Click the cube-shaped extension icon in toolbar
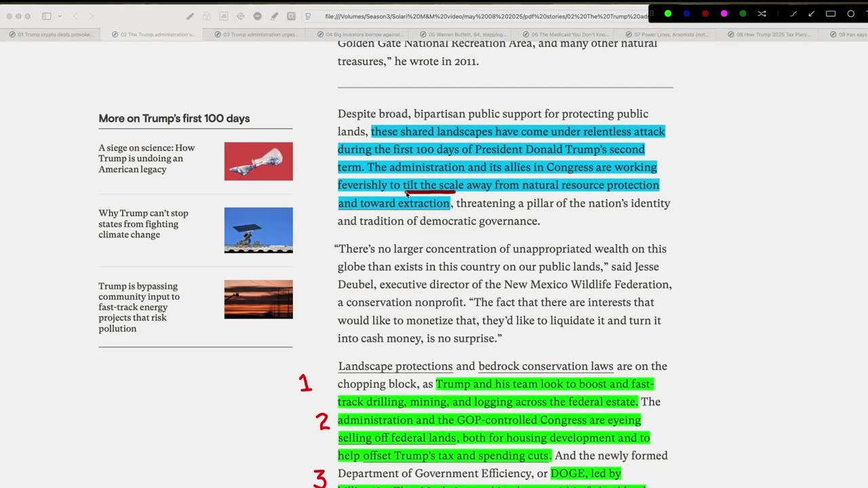Screen dimensions: 868x488 [x=207, y=16]
